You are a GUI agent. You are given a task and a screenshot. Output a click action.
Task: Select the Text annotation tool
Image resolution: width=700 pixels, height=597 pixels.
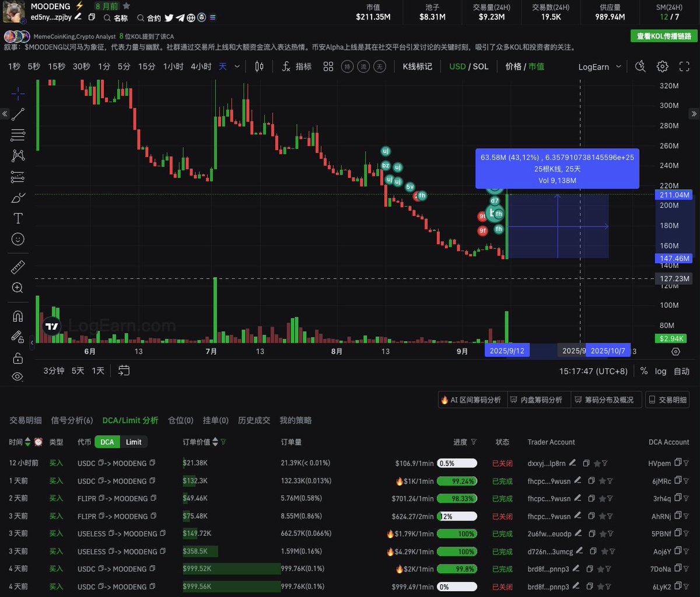click(18, 218)
